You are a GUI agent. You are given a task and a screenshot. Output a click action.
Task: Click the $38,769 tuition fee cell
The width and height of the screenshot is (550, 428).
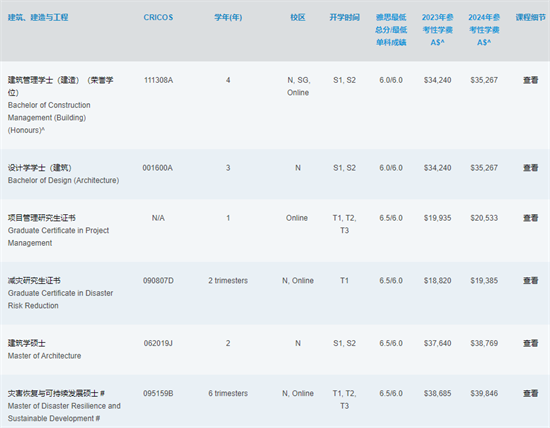coord(484,343)
